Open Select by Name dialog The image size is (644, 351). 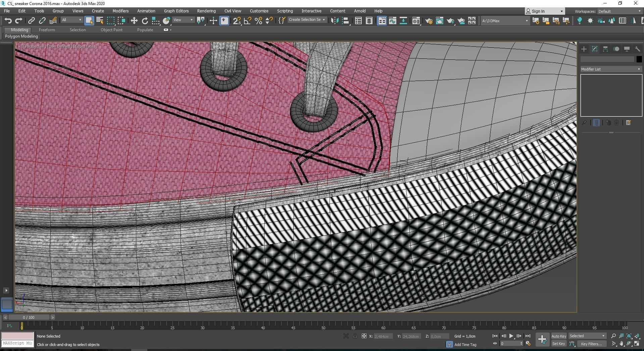(100, 21)
